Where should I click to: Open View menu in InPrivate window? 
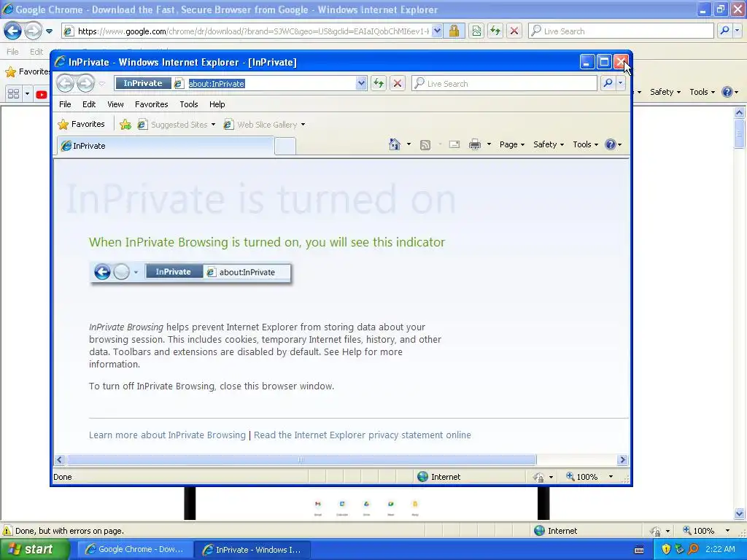point(115,104)
